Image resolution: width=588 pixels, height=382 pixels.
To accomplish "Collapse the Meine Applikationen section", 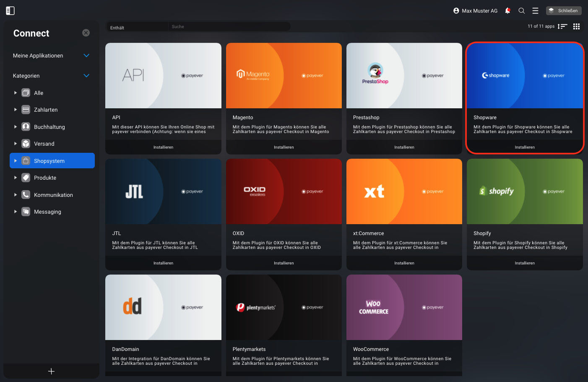I will point(86,55).
